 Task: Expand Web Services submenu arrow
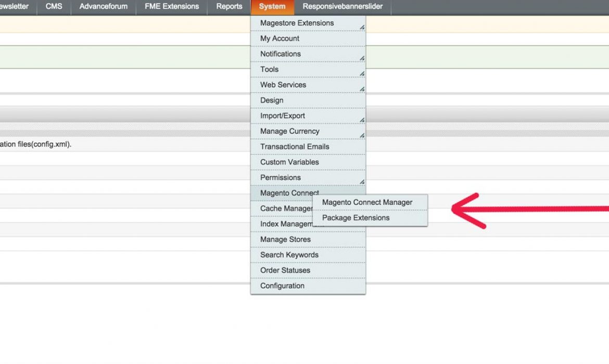pos(362,89)
